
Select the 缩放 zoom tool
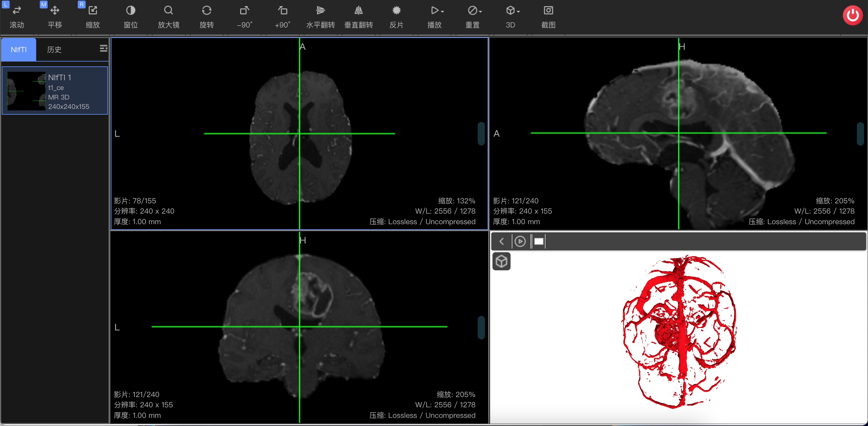click(93, 17)
